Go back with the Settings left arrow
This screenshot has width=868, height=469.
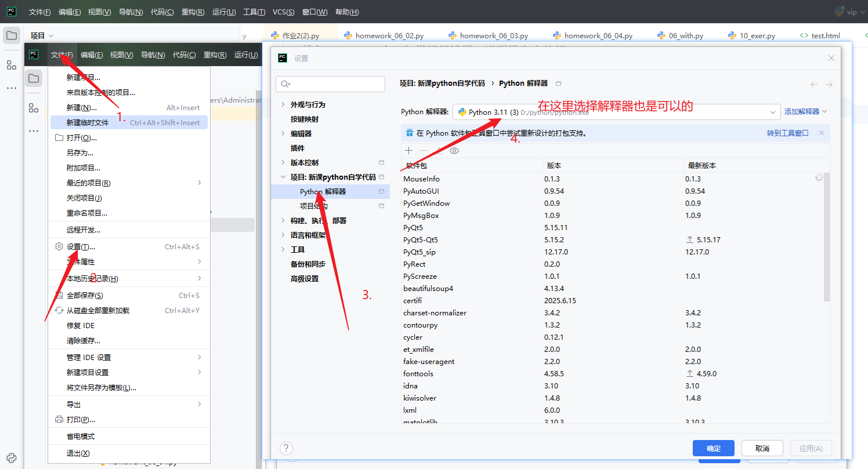pos(814,85)
